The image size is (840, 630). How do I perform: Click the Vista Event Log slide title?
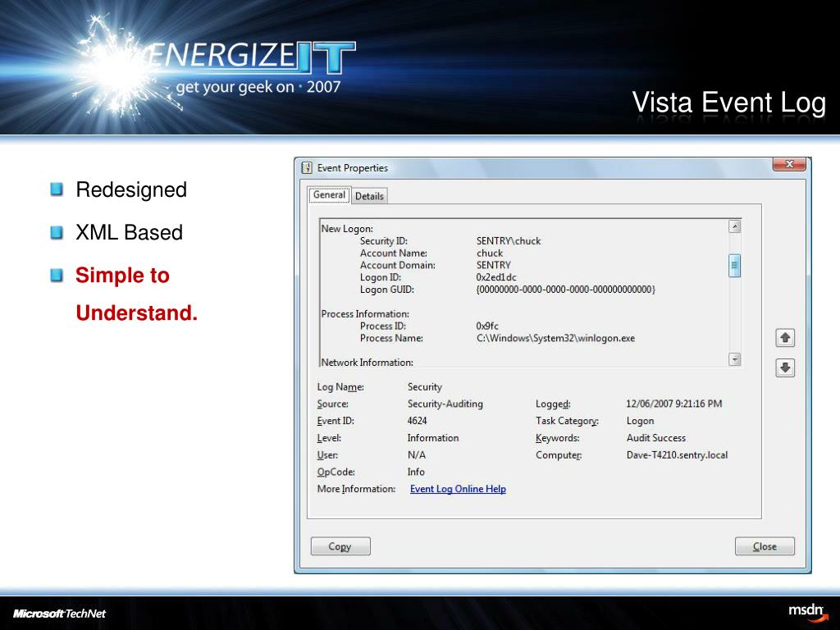pos(729,103)
